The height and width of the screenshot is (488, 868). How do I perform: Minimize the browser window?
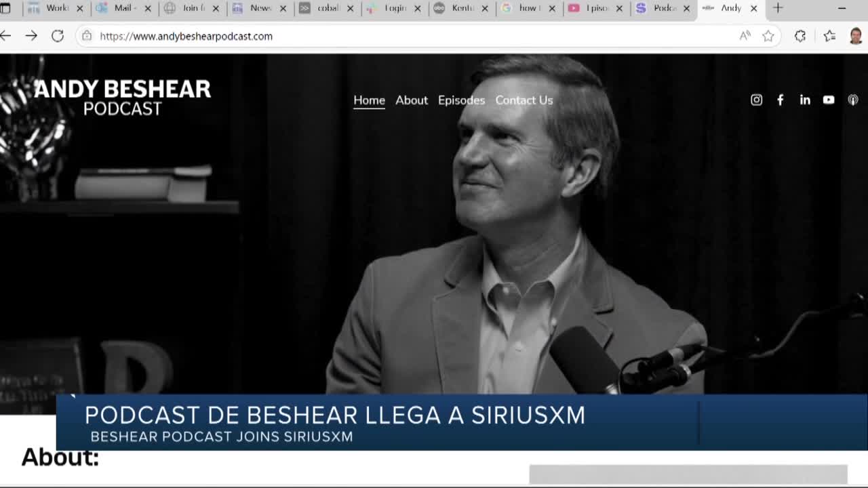pos(842,8)
